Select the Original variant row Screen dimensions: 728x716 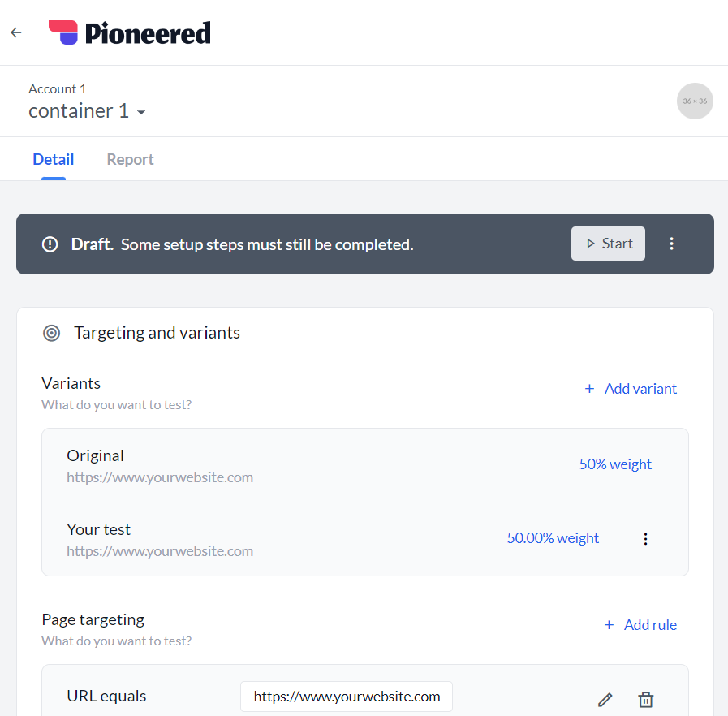[x=365, y=465]
